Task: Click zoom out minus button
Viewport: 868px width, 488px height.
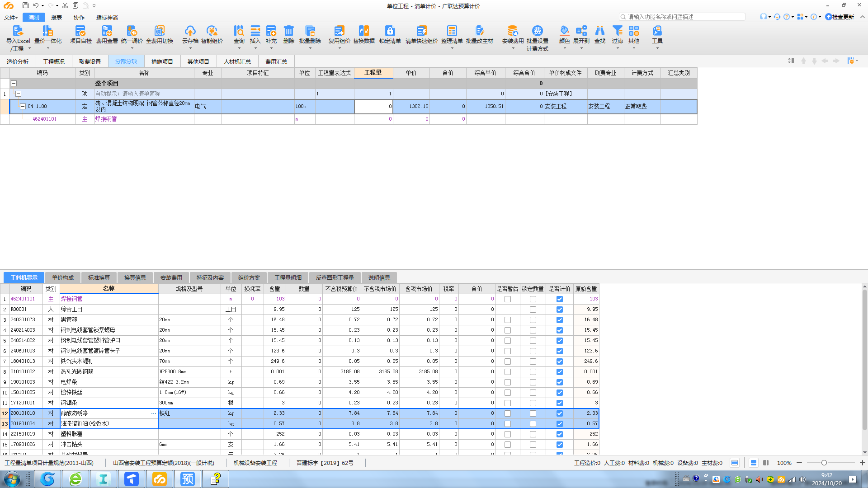Action: tap(799, 463)
